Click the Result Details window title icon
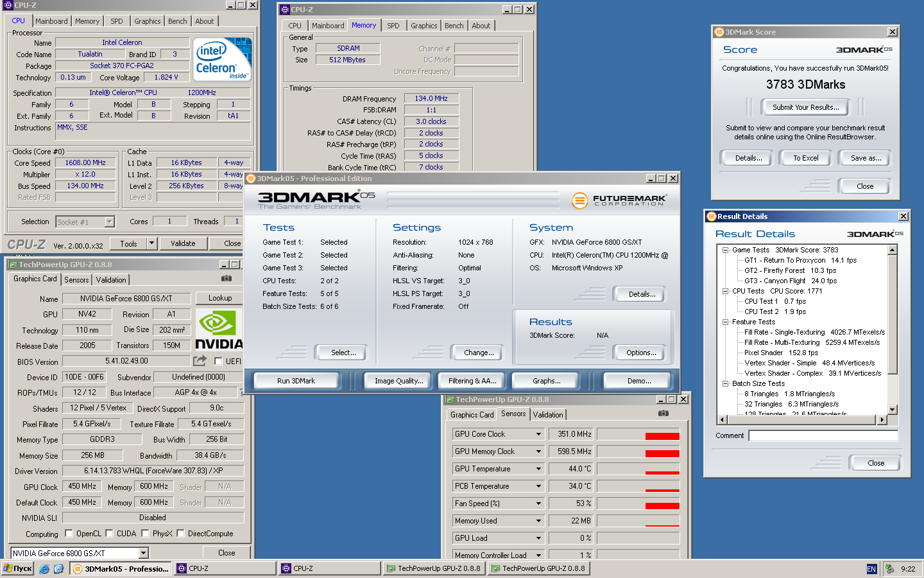 pos(711,216)
